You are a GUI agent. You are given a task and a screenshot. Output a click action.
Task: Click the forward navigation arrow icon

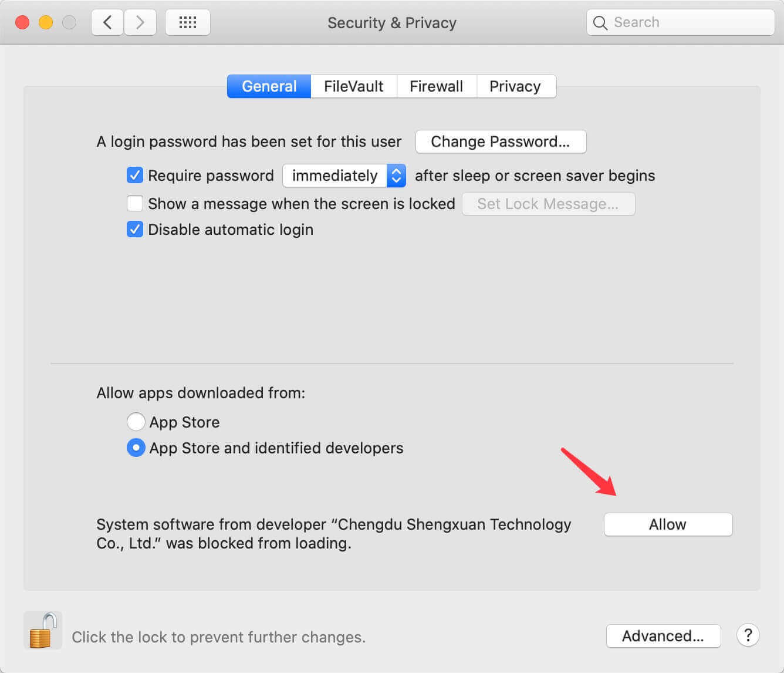[140, 22]
